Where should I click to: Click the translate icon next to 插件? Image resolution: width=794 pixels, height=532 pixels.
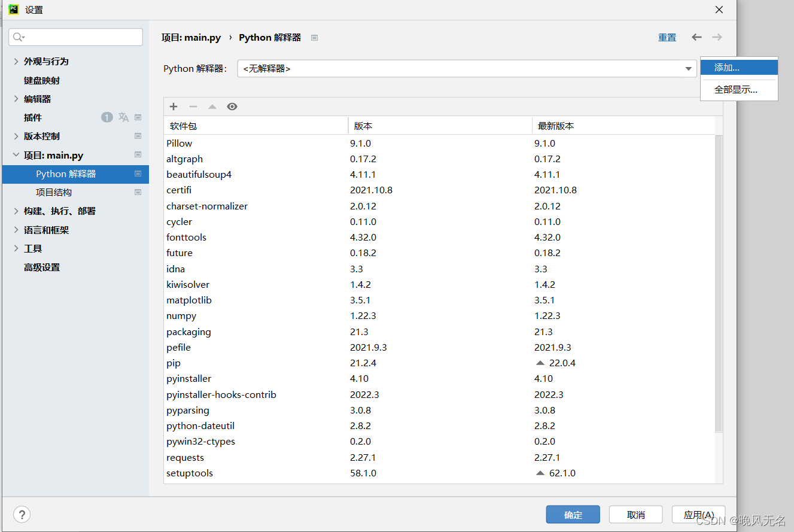[x=123, y=117]
